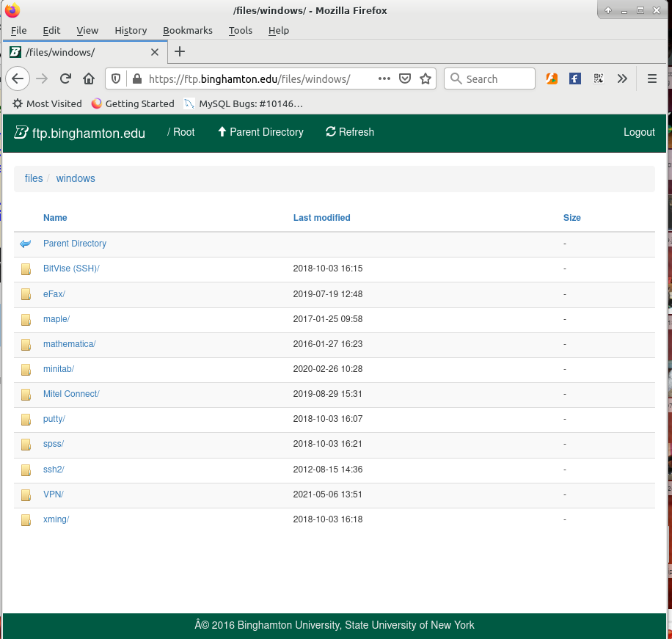Open the Help menu
672x639 pixels.
(x=279, y=30)
